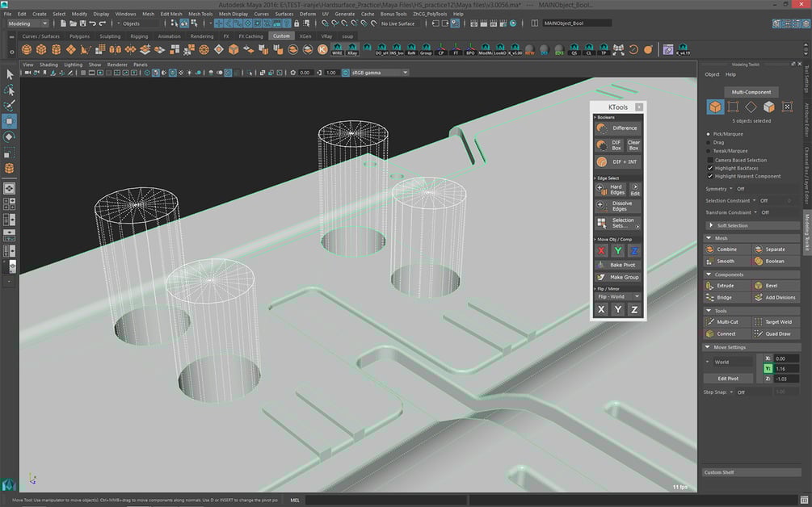Select object mode cube icon in Modeling Toolkit

(715, 107)
